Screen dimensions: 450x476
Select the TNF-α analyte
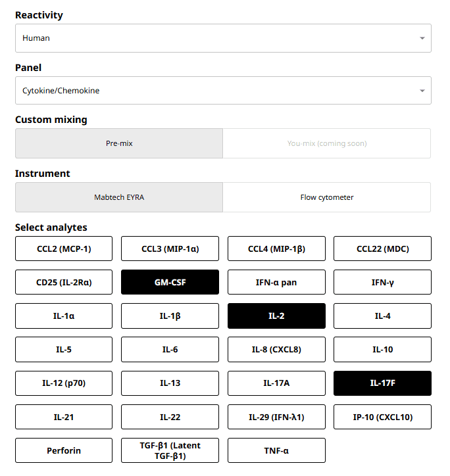[x=276, y=450]
